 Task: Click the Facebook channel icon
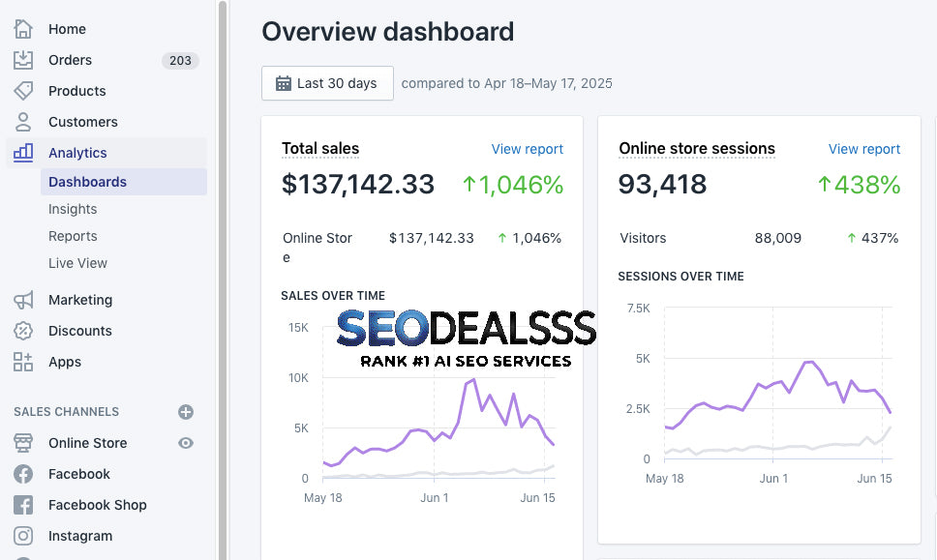coord(22,474)
